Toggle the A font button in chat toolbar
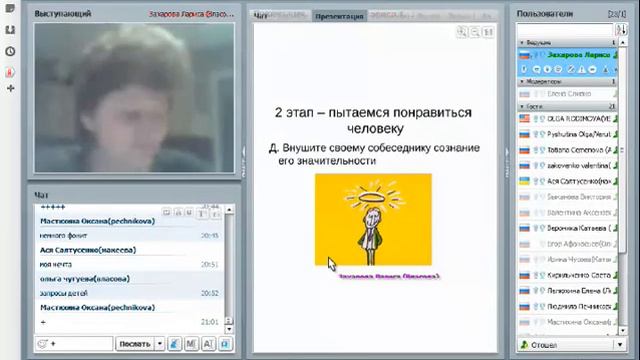Image resolution: width=640 pixels, height=360 pixels. [208, 344]
